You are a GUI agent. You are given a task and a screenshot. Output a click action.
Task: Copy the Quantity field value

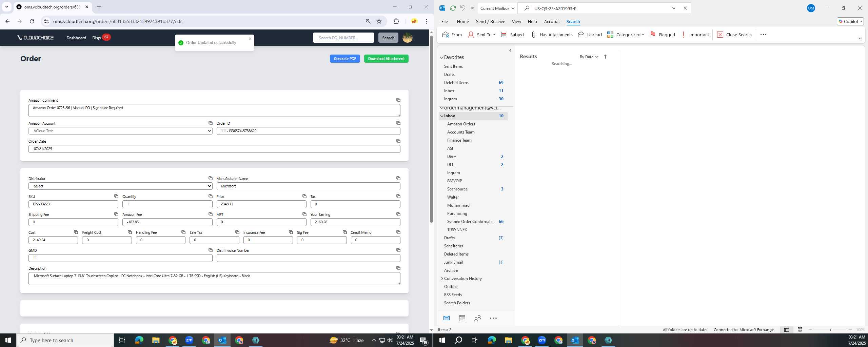[x=211, y=196]
